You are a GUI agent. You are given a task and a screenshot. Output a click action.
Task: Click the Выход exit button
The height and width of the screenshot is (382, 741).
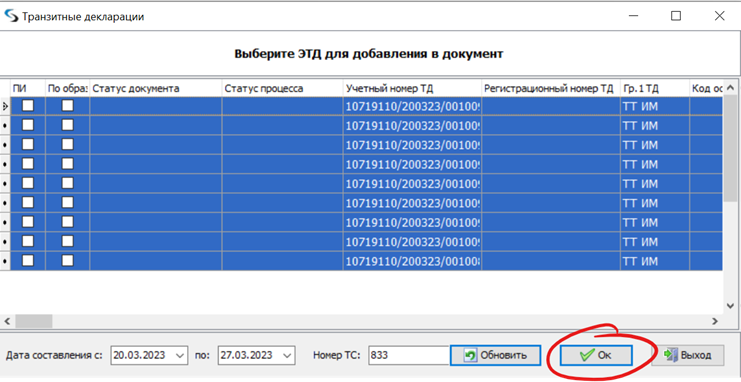click(688, 355)
